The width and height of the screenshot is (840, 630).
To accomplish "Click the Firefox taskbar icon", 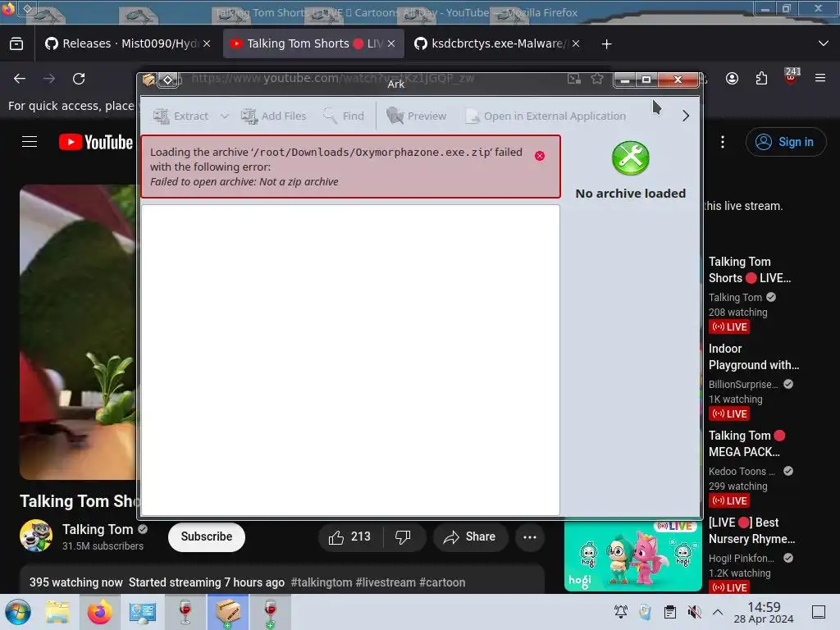I will coord(99,612).
